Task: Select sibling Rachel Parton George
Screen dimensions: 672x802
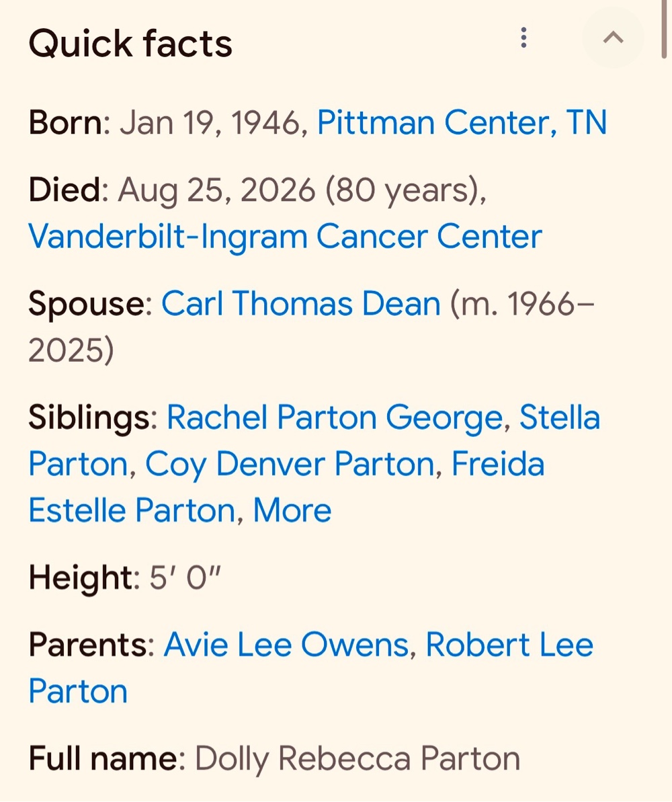Action: tap(335, 417)
